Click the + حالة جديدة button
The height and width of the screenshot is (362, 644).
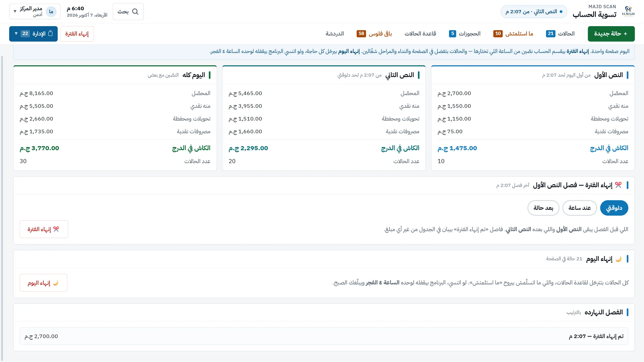pos(611,34)
